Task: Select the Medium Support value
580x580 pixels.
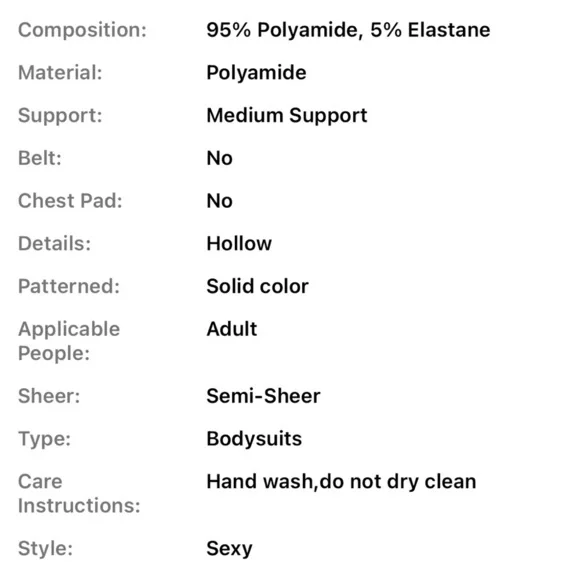Action: point(287,116)
